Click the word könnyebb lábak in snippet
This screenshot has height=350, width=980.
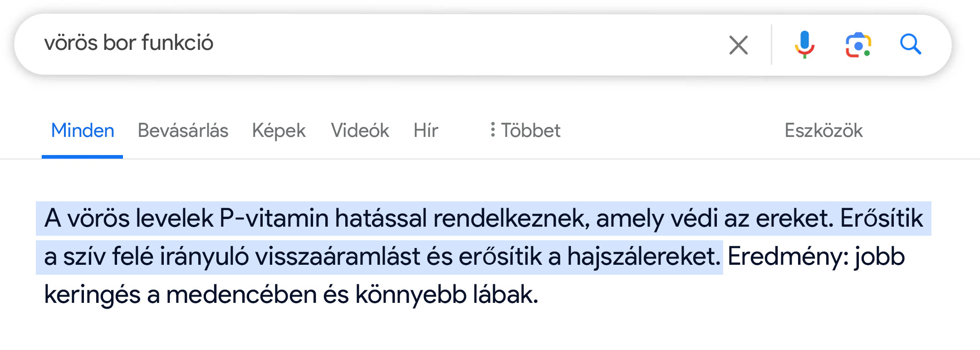[446, 295]
